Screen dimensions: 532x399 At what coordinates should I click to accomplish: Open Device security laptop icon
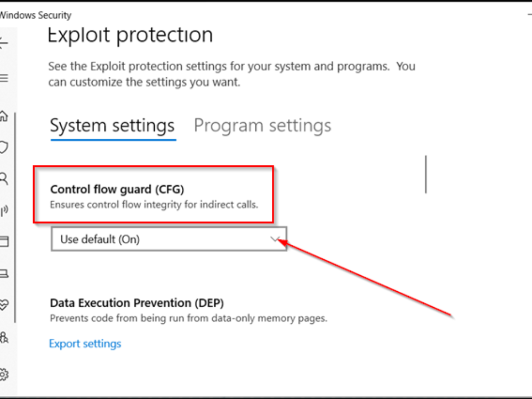tap(4, 273)
